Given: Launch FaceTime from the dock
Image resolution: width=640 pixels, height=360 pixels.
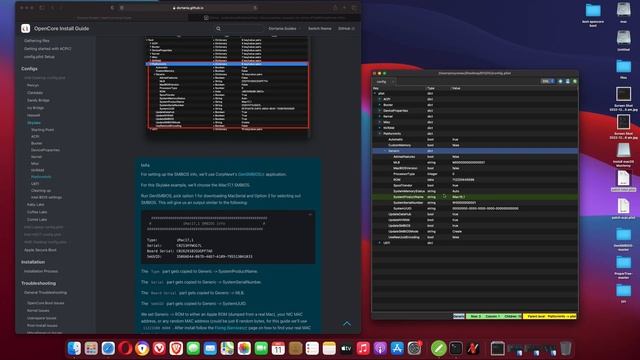Looking at the screenshot, I should [261, 348].
